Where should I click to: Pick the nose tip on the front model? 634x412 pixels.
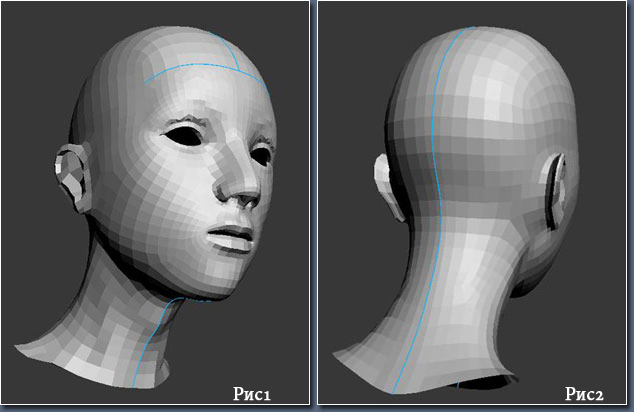point(240,191)
